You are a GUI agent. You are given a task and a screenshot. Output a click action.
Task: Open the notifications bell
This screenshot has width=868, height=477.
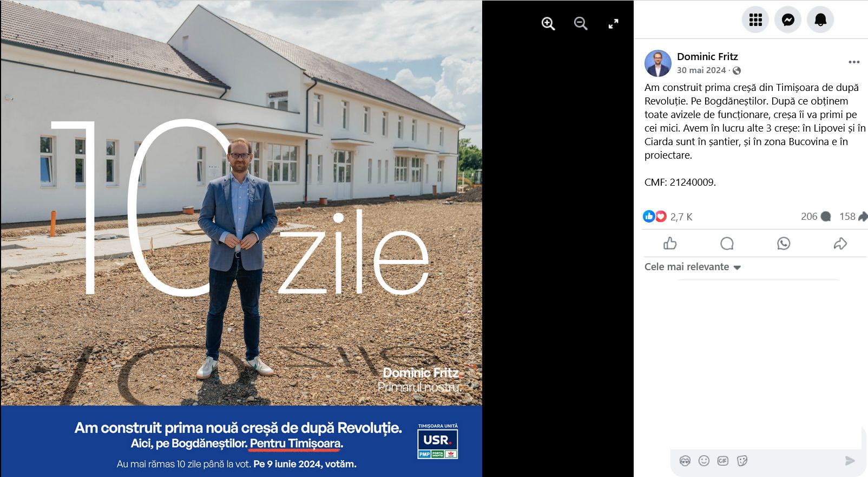(820, 20)
